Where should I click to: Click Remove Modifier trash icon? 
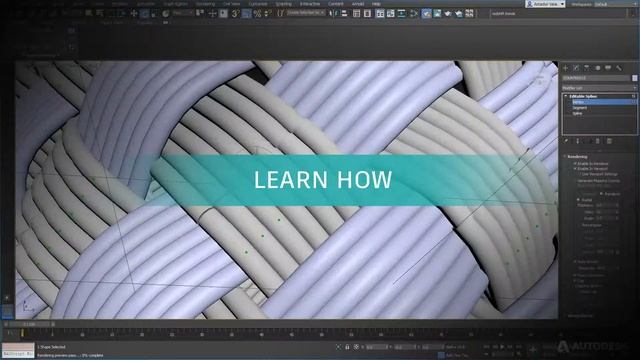(598, 141)
